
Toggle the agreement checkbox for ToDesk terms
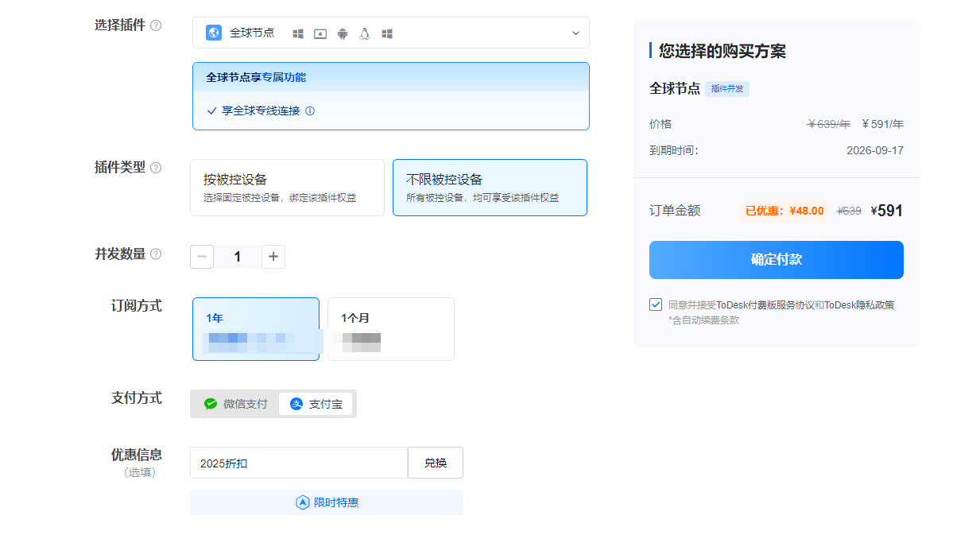pos(656,304)
